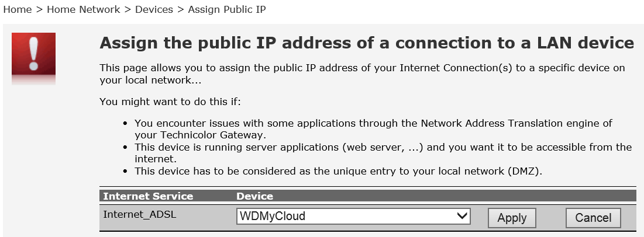Click the Internet Service column header
644x237 pixels.
point(148,196)
